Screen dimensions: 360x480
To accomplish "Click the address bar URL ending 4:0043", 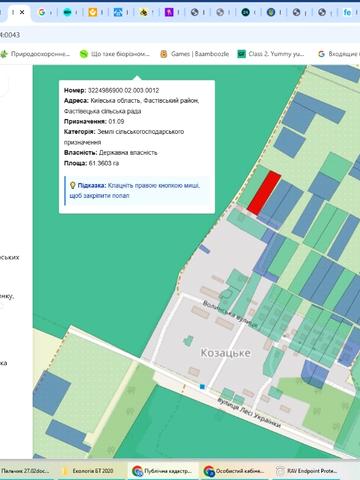I will (x=10, y=35).
